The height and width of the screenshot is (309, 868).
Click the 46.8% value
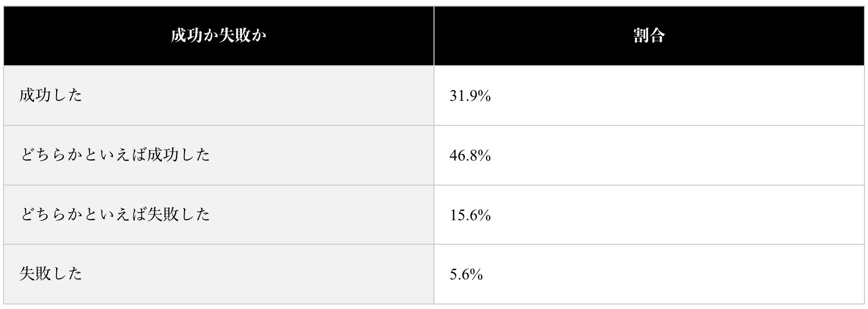point(470,156)
